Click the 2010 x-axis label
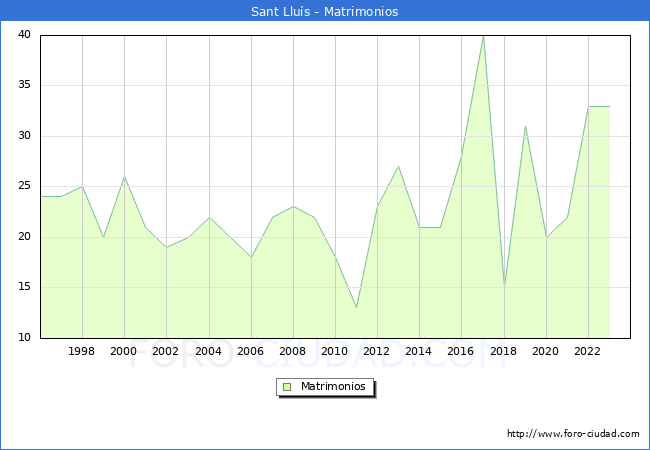 335,352
